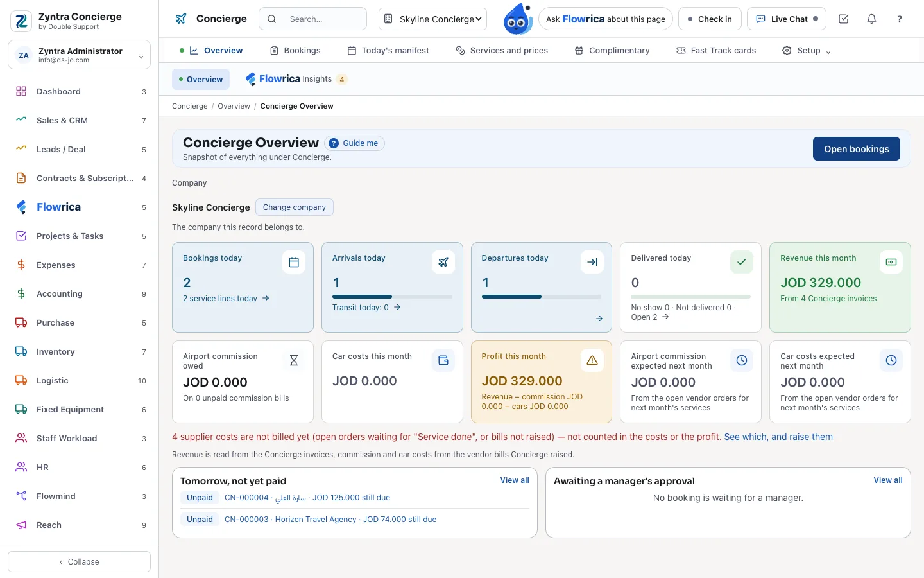Click the Arrivals today progress bar

tap(392, 297)
